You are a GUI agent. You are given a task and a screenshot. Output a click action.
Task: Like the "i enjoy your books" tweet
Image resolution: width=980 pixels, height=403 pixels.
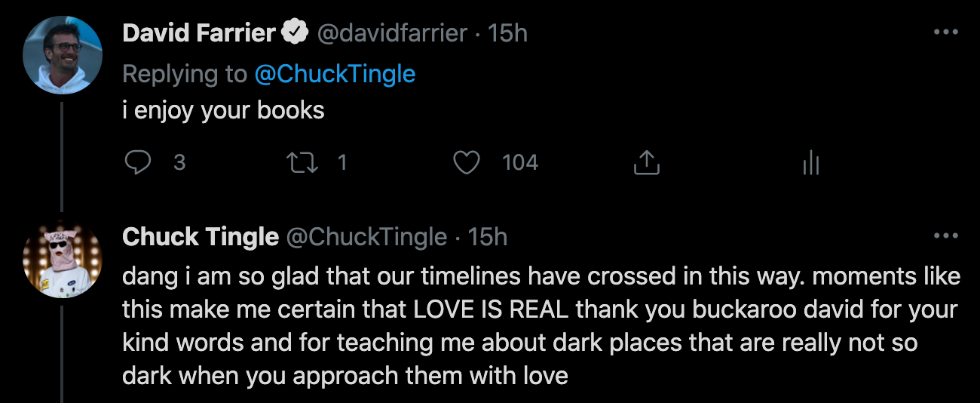click(467, 162)
